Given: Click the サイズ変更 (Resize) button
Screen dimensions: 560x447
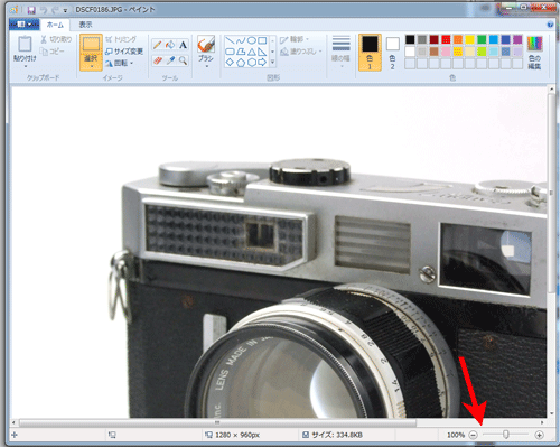Looking at the screenshot, I should (x=124, y=51).
